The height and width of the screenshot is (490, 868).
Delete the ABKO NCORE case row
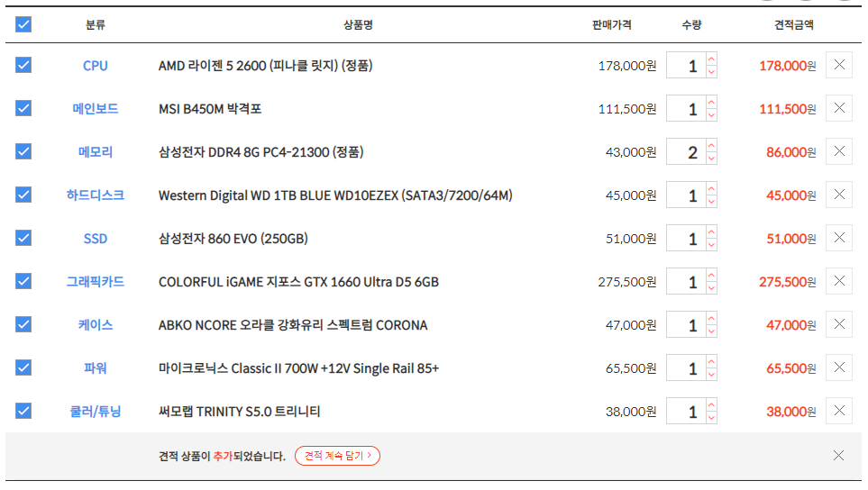838,324
